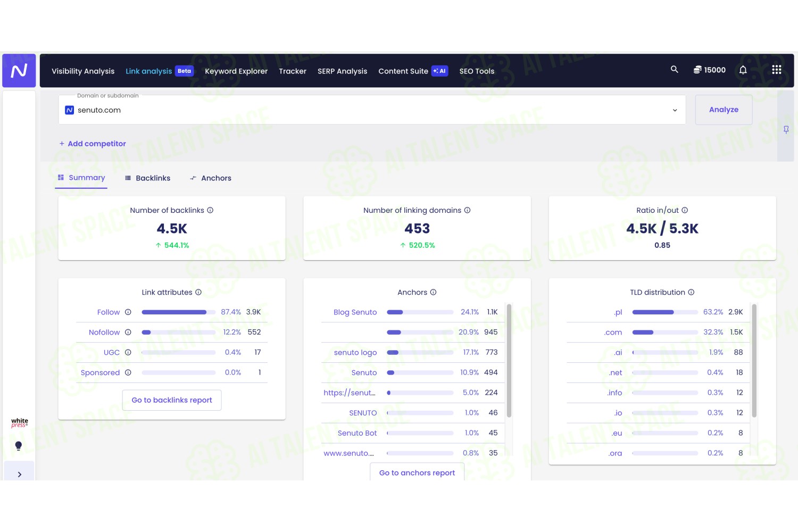This screenshot has height=532, width=798.
Task: Click the .ai TLD link
Action: [618, 353]
